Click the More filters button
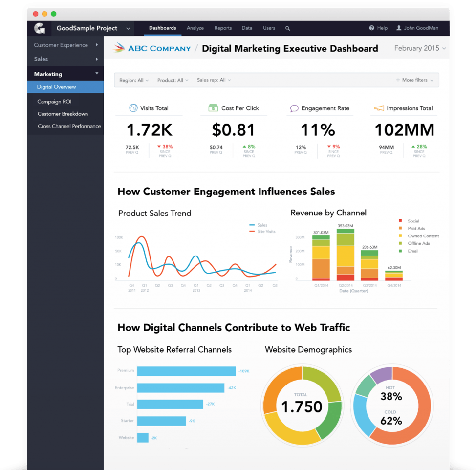This screenshot has width=476, height=470. [x=414, y=80]
